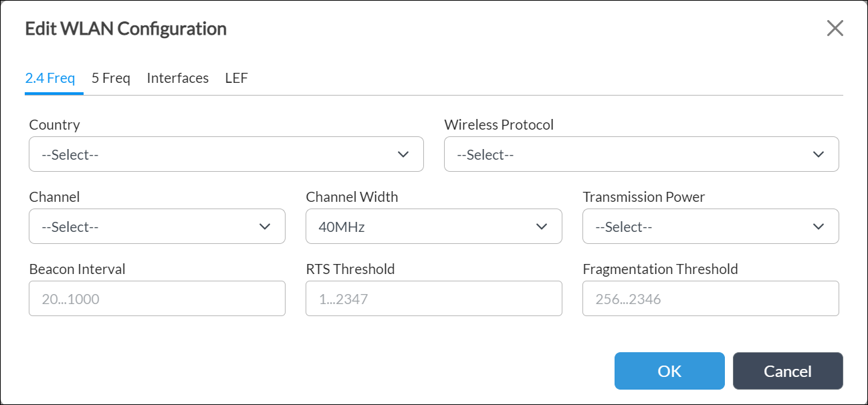This screenshot has height=405, width=868.
Task: Click the RTS Threshold input field
Action: pyautogui.click(x=433, y=298)
